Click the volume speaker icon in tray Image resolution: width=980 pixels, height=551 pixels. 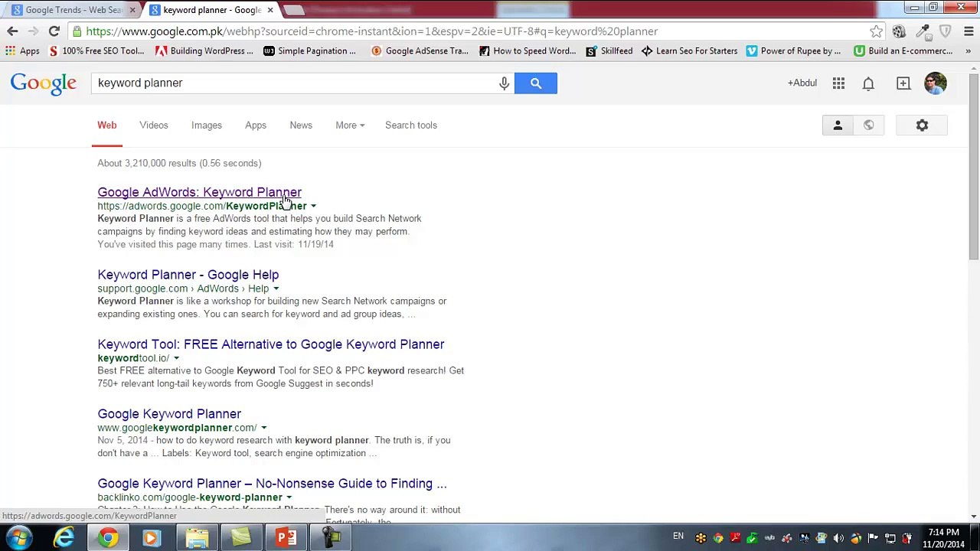click(x=838, y=538)
